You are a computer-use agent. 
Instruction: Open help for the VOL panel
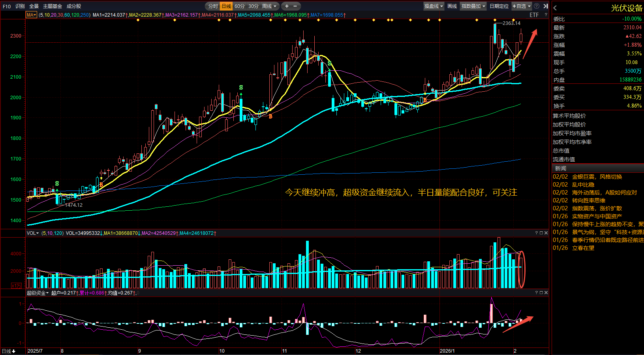click(536, 233)
